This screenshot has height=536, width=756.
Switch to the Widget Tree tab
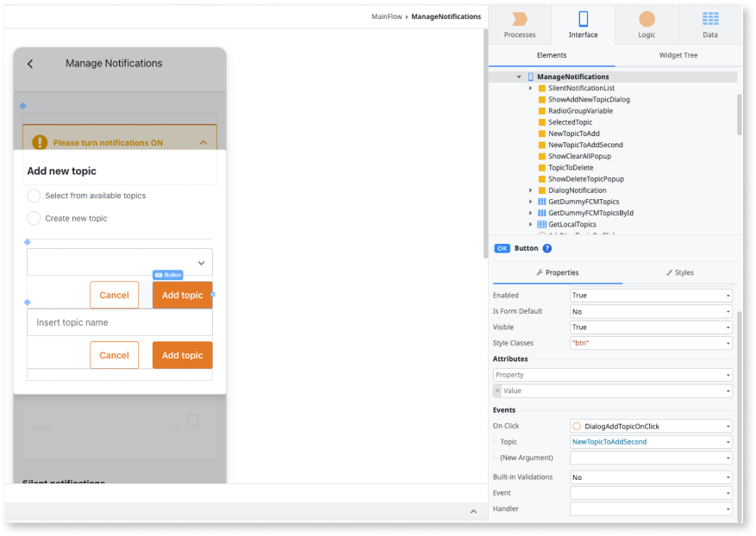678,55
